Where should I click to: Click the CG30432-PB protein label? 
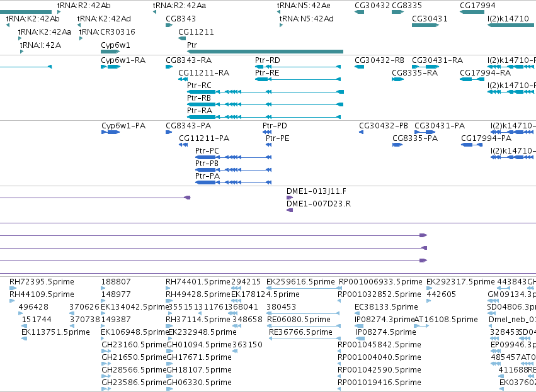(384, 126)
